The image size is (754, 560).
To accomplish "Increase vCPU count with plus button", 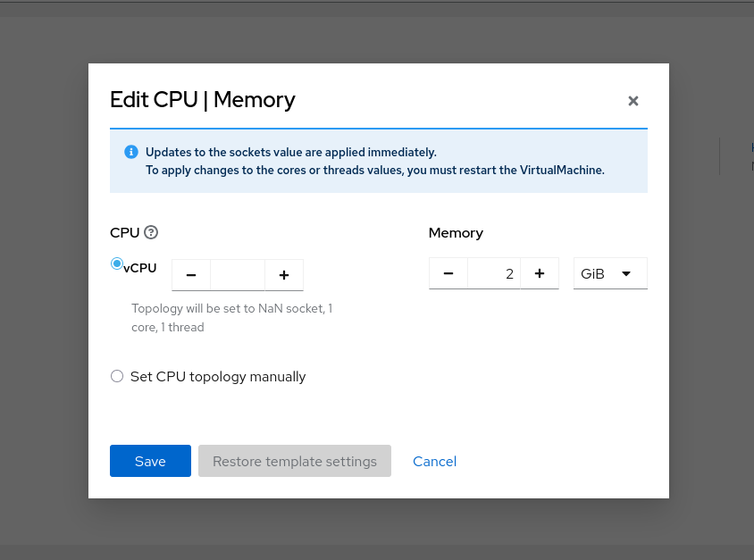I will pos(284,275).
